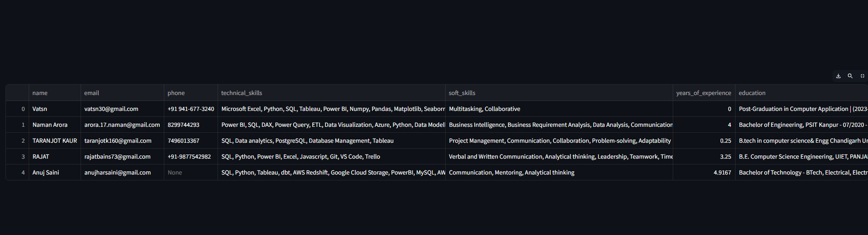This screenshot has width=868, height=235.
Task: Select Project Management, Communication cell
Action: tap(559, 140)
